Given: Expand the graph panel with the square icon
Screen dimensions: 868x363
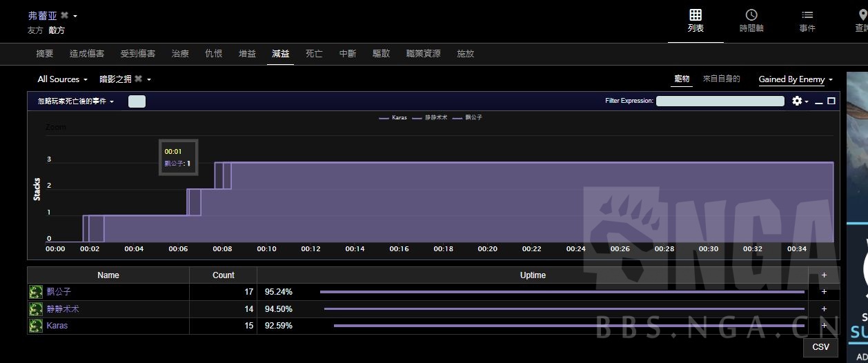Looking at the screenshot, I should 831,101.
